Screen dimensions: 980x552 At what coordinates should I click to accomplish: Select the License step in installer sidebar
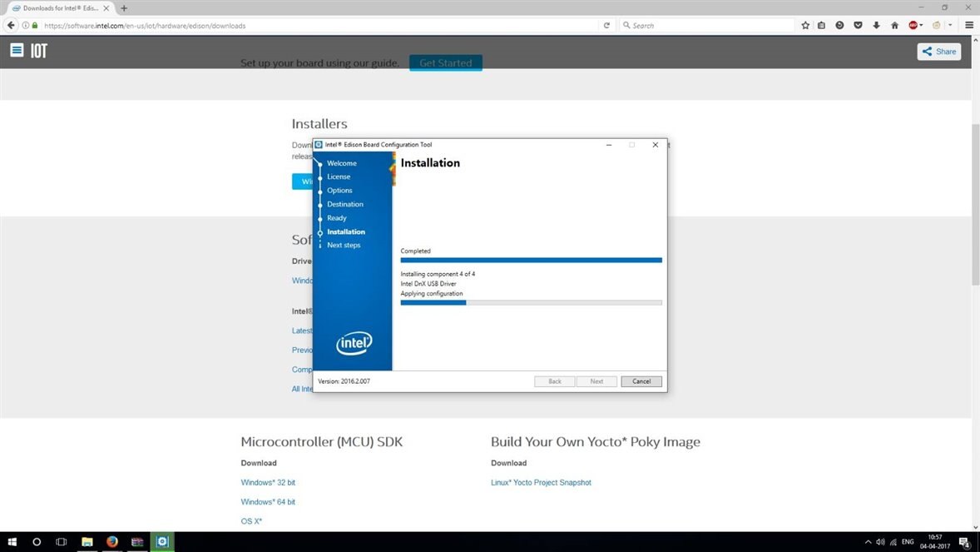(x=338, y=177)
